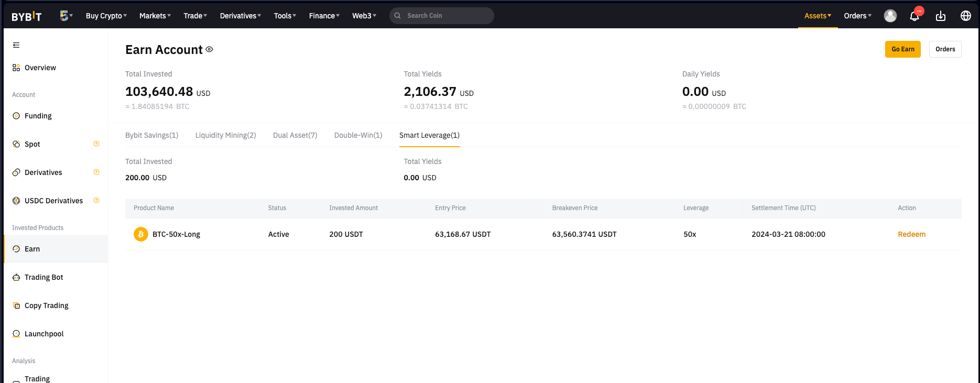Open Copy Trading in the sidebar
980x383 pixels.
point(47,305)
